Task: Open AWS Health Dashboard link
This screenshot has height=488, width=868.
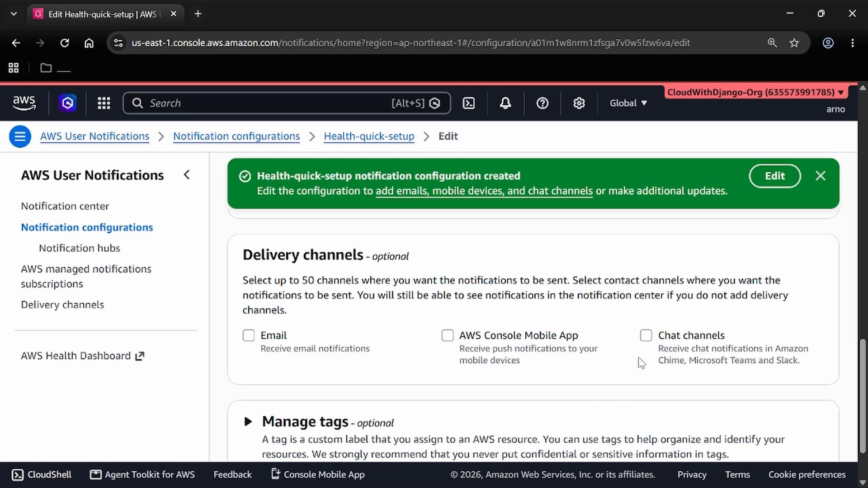Action: (x=75, y=356)
